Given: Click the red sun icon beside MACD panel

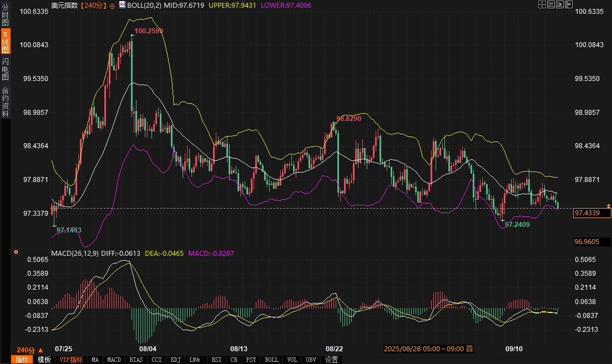Looking at the screenshot, I should pyautogui.click(x=16, y=252).
